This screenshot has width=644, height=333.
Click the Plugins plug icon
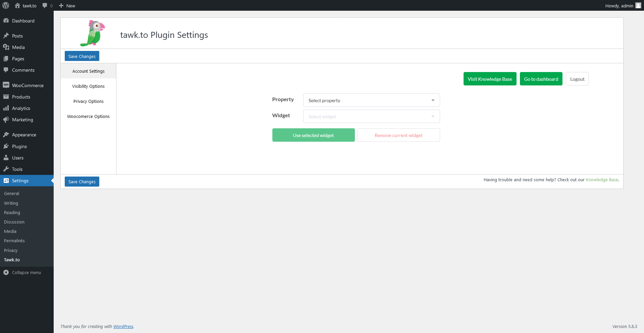(6, 146)
